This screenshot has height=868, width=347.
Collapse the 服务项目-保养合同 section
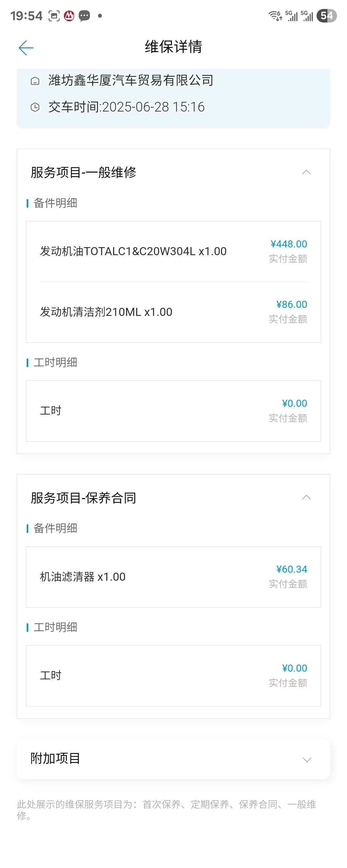pyautogui.click(x=306, y=497)
